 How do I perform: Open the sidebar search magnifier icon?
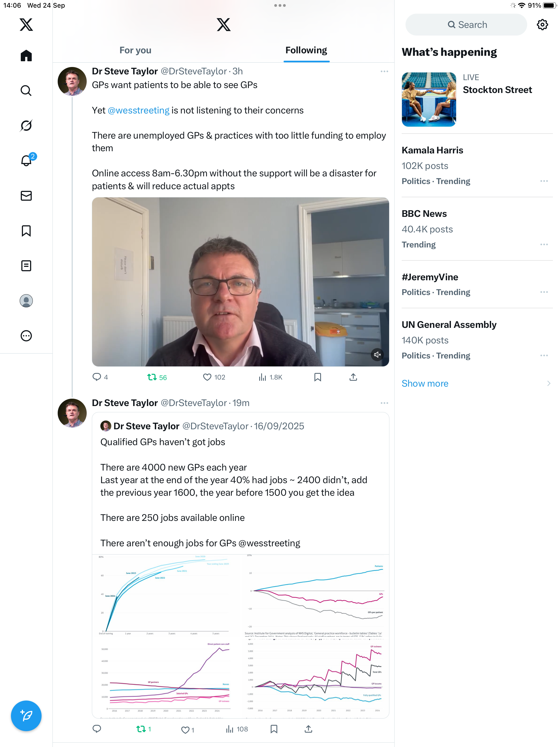click(x=26, y=91)
